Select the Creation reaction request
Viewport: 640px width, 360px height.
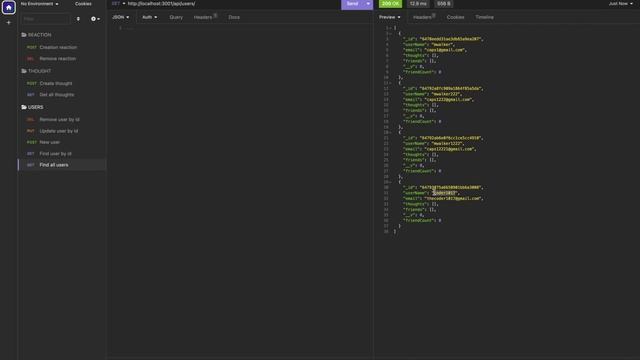click(x=62, y=47)
